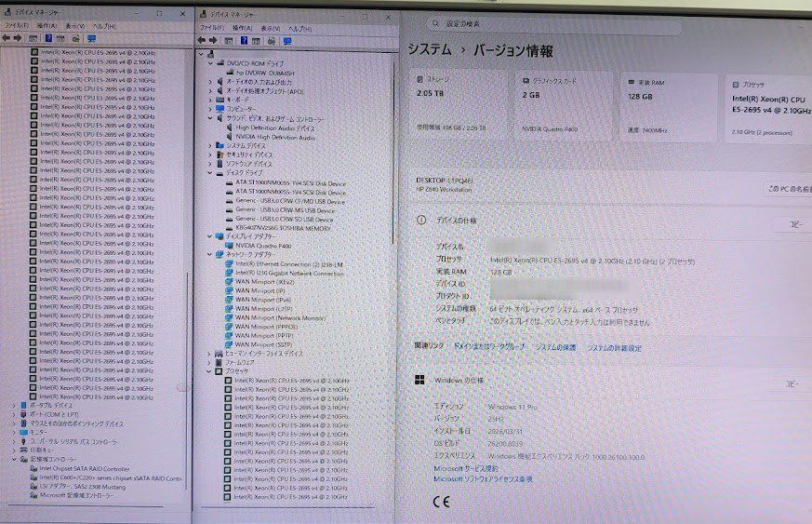This screenshot has height=524, width=812.
Task: Collapse the DVD/CD-ROM ドライブ node
Action: 211,63
